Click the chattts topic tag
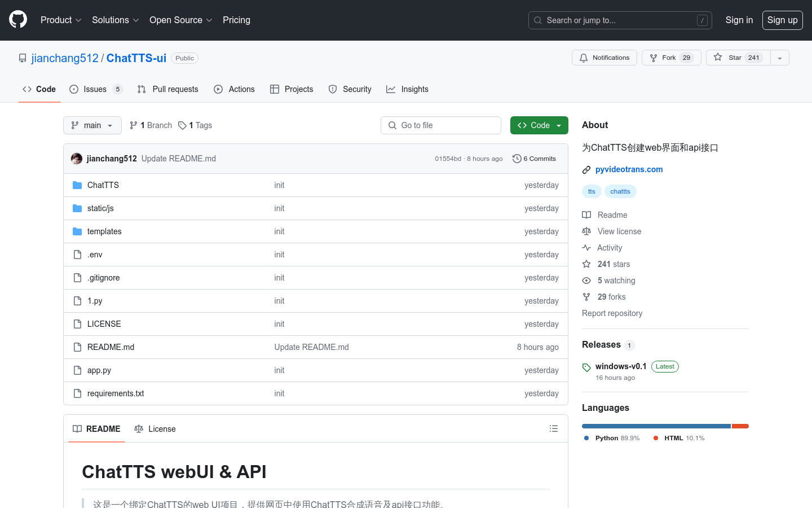This screenshot has height=508, width=812. click(x=620, y=191)
